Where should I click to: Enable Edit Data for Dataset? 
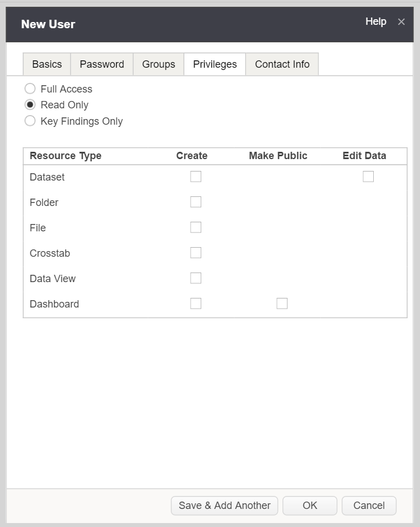[368, 176]
